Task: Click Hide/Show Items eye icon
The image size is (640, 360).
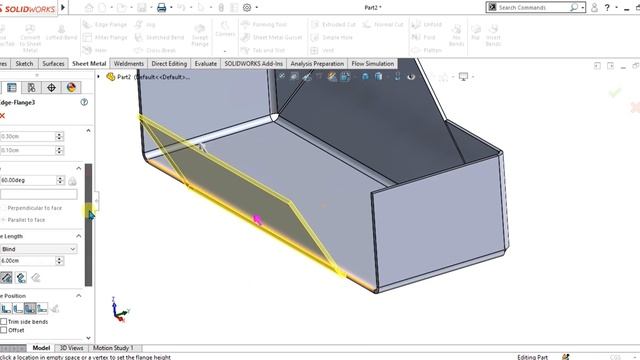Action: click(x=411, y=76)
